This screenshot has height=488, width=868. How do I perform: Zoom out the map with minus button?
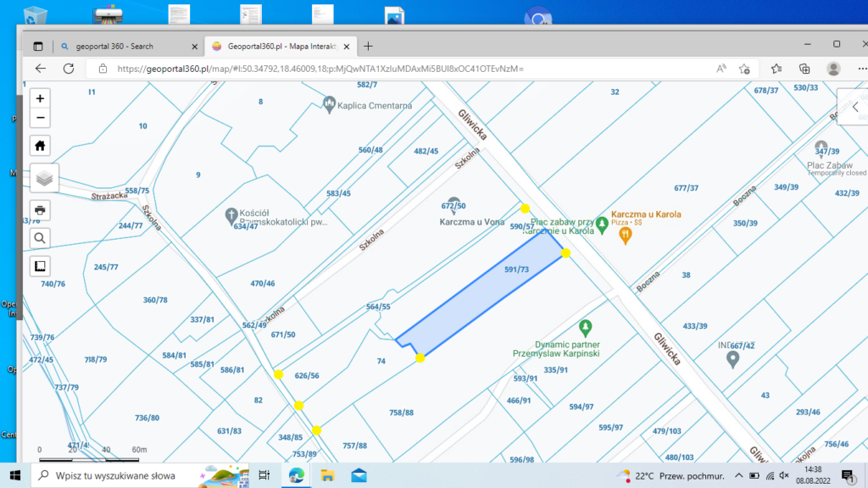click(40, 118)
